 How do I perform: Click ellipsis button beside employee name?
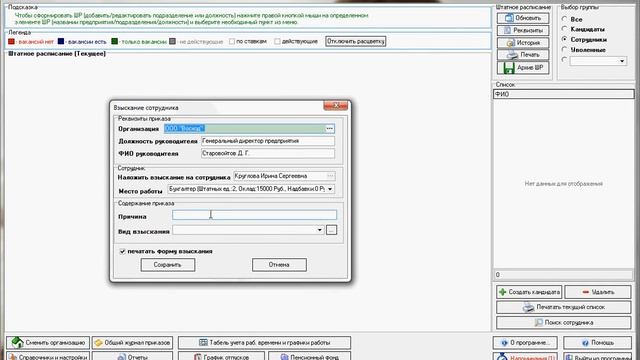pos(330,176)
